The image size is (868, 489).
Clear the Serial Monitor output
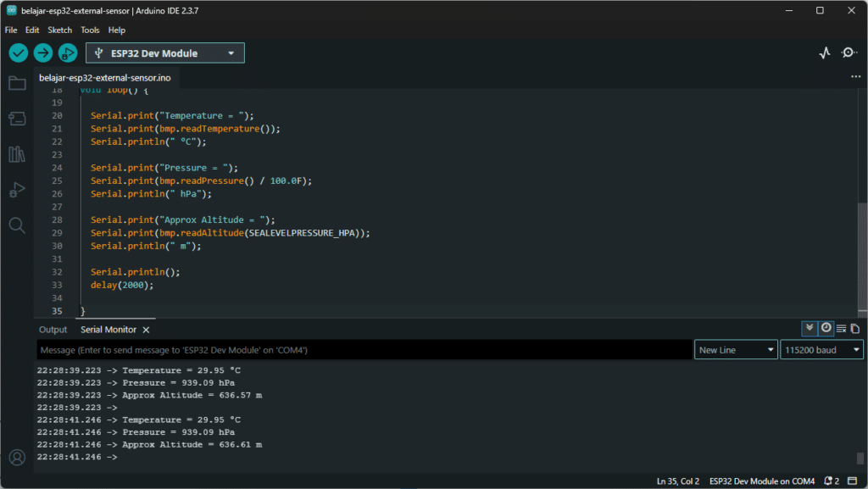(841, 329)
